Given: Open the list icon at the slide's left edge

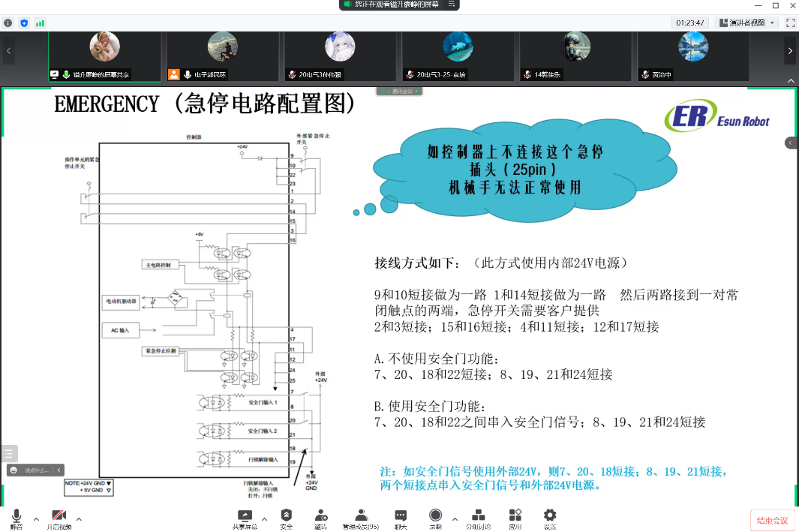Looking at the screenshot, I should coord(9,453).
